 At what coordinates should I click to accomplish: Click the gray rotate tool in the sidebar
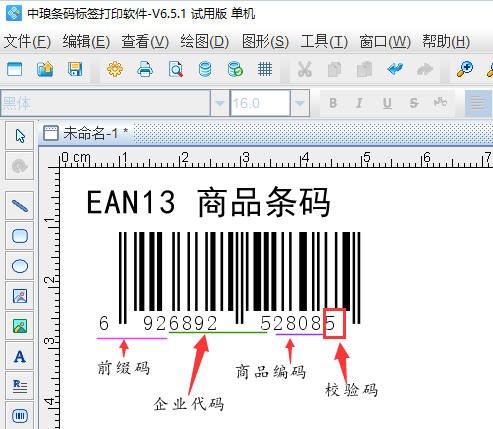pos(20,166)
